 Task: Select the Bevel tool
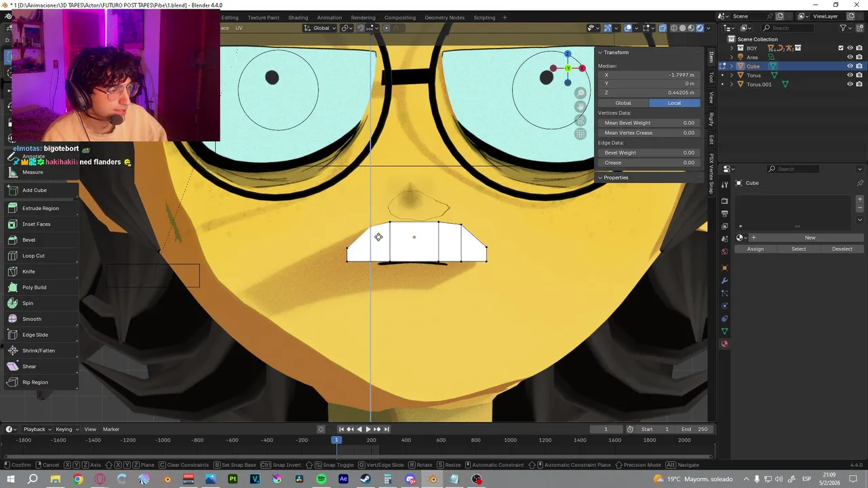tap(41, 240)
